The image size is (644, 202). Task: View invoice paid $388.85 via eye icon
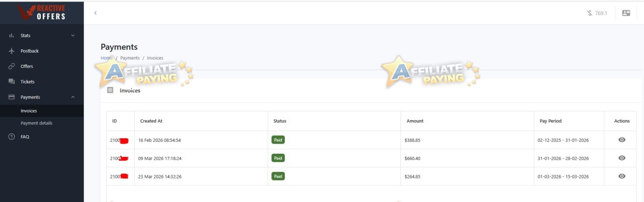[x=622, y=140]
